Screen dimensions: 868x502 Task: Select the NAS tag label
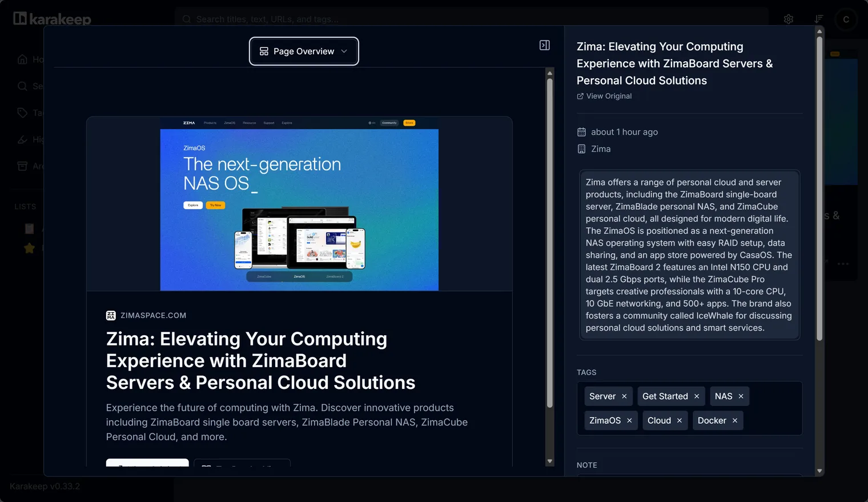coord(724,396)
